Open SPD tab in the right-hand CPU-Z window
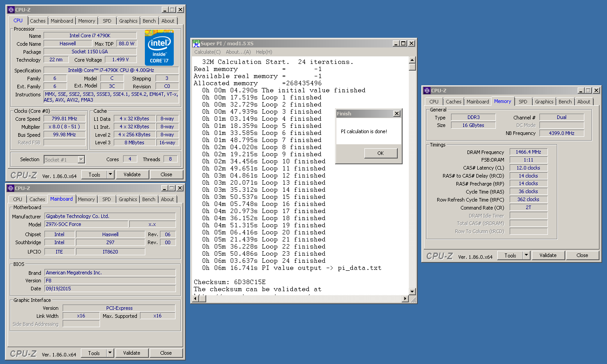The height and width of the screenshot is (364, 607). coord(523,102)
